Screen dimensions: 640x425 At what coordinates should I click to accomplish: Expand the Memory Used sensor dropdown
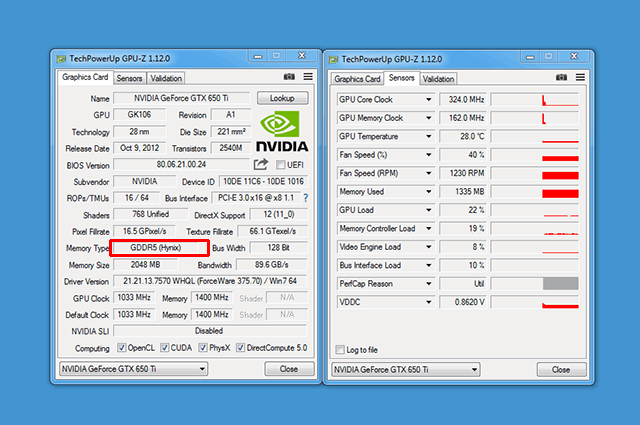[x=429, y=191]
